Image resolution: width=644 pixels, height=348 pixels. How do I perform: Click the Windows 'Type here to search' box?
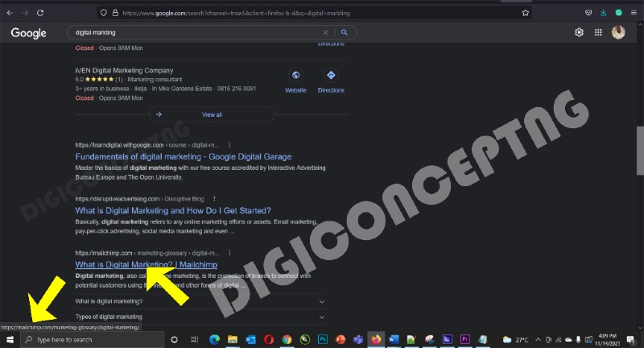tap(93, 339)
